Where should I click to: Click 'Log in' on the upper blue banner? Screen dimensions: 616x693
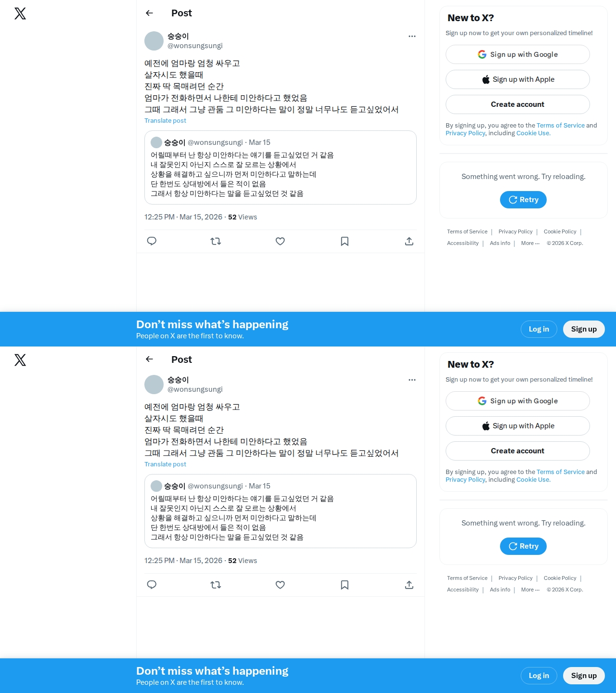pyautogui.click(x=539, y=329)
